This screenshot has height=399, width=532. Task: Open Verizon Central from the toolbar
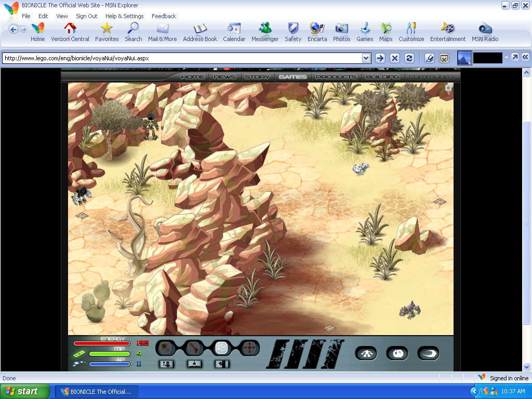[70, 33]
